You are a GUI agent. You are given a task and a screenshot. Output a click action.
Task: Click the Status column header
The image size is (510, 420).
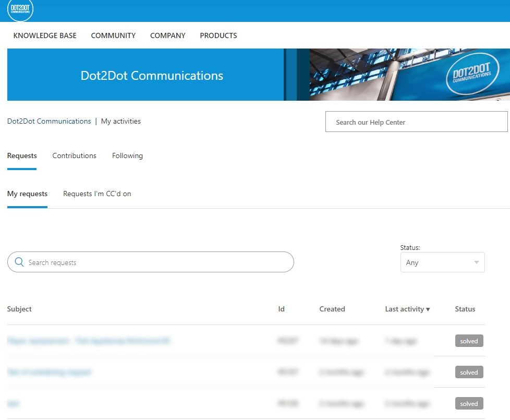pyautogui.click(x=465, y=309)
